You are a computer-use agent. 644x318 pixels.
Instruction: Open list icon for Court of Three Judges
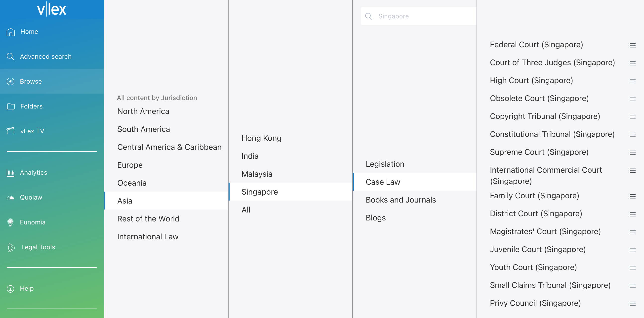click(632, 63)
